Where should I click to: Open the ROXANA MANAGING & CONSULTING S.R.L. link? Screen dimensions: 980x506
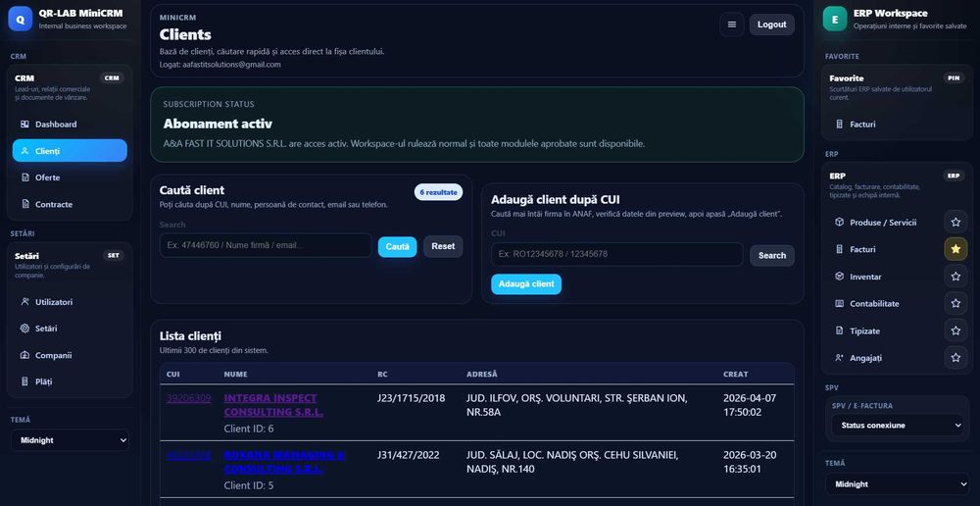(284, 462)
